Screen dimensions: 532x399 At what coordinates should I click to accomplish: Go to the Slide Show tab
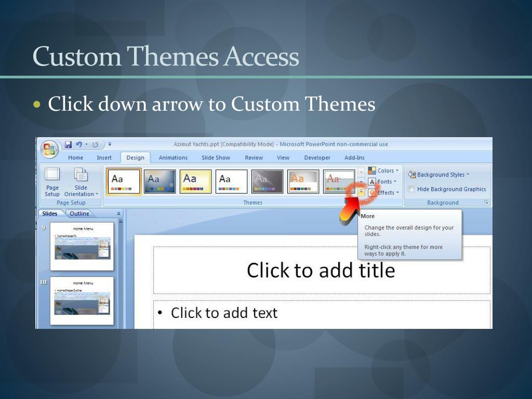click(x=216, y=157)
